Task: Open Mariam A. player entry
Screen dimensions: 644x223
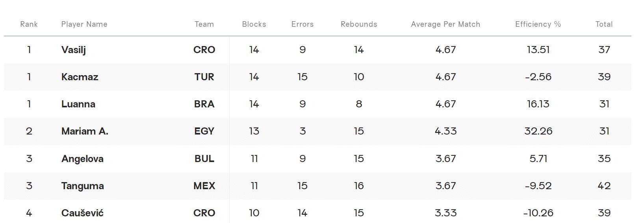Action: click(85, 131)
